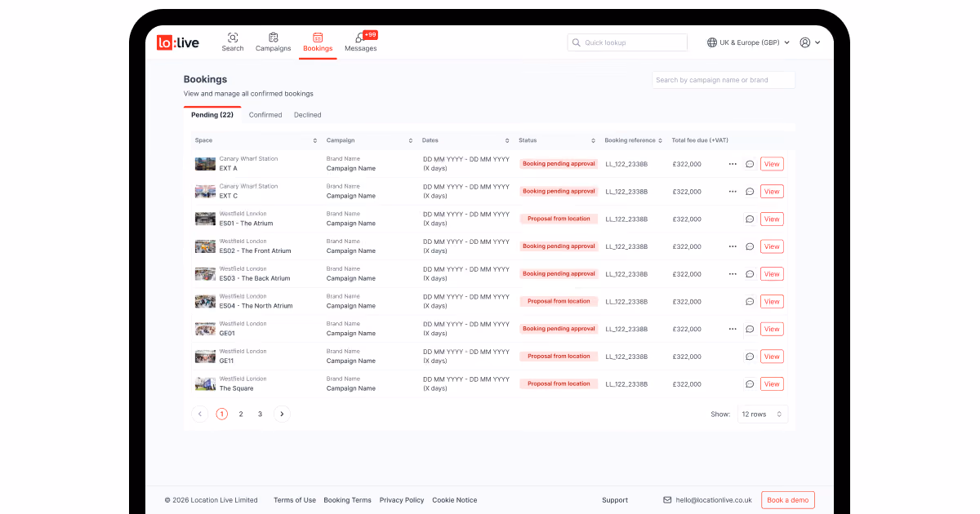The width and height of the screenshot is (980, 514).
Task: Focus the Quick lookup field
Action: click(627, 42)
